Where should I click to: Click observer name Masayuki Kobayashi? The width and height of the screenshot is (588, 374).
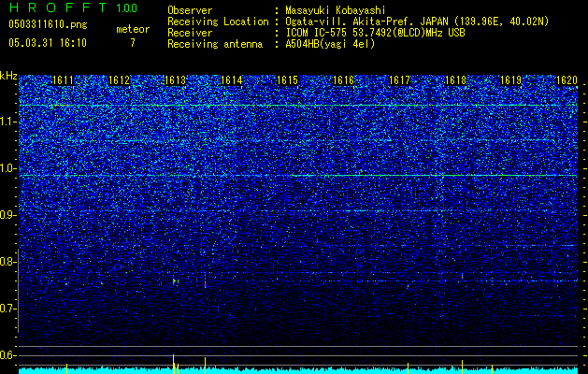click(336, 10)
